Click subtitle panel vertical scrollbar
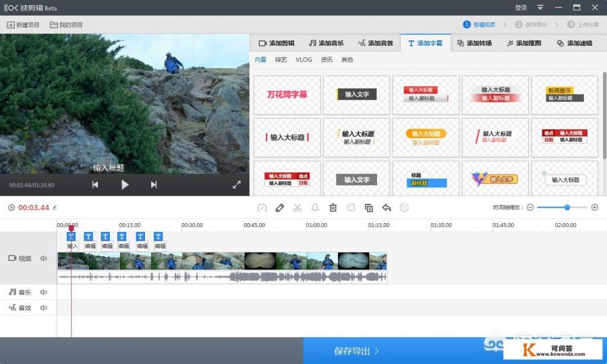 [604, 115]
